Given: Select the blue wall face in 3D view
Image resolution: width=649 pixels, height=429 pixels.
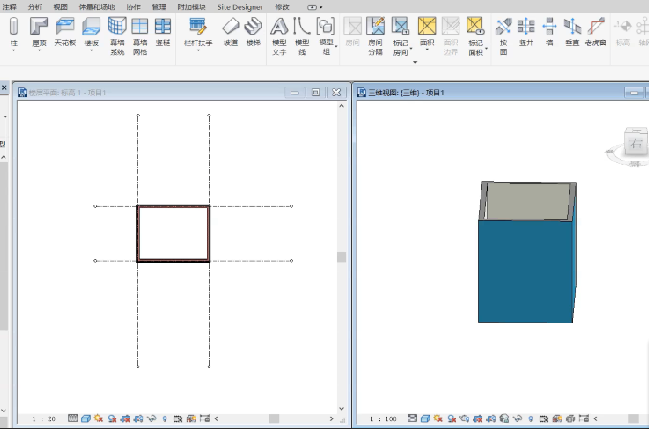Looking at the screenshot, I should click(x=526, y=271).
